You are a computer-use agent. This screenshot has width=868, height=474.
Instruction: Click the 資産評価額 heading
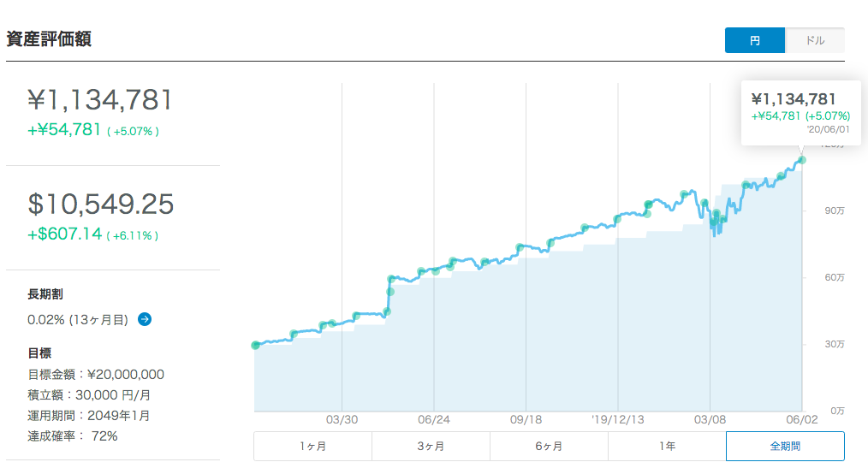click(x=49, y=39)
